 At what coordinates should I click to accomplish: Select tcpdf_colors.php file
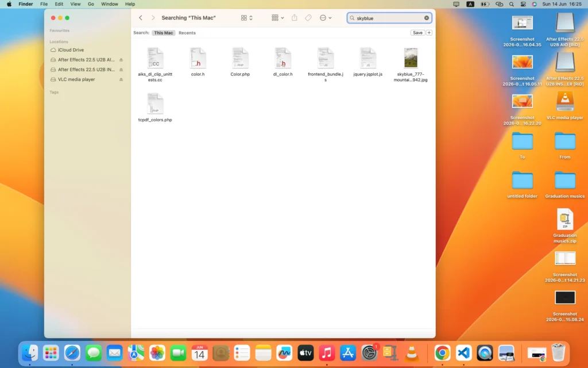point(155,108)
